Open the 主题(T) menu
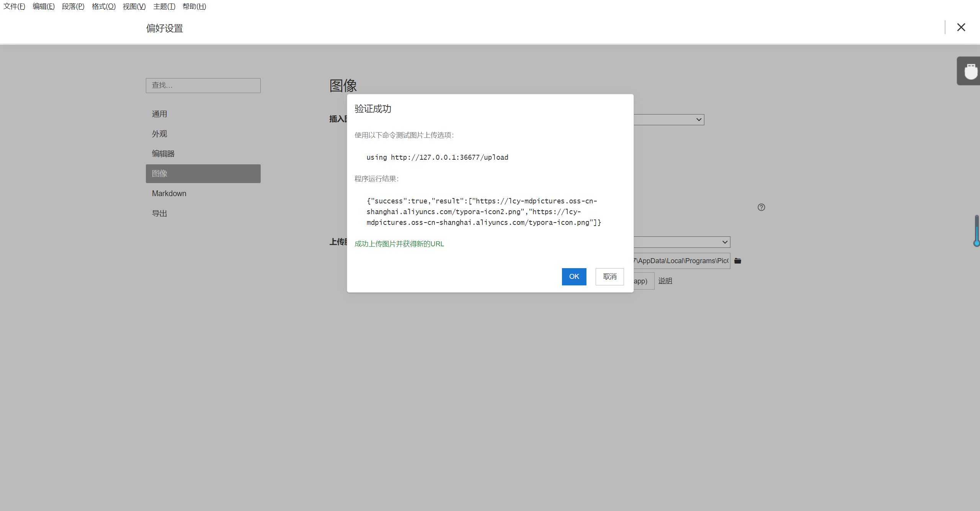 [164, 7]
